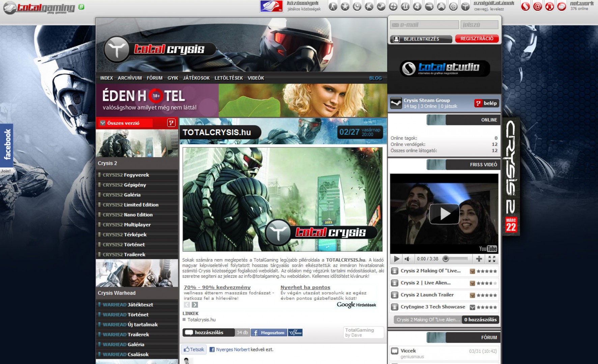This screenshot has height=364, width=598.
Task: Click the belép button for Steam Group
Action: coord(486,103)
